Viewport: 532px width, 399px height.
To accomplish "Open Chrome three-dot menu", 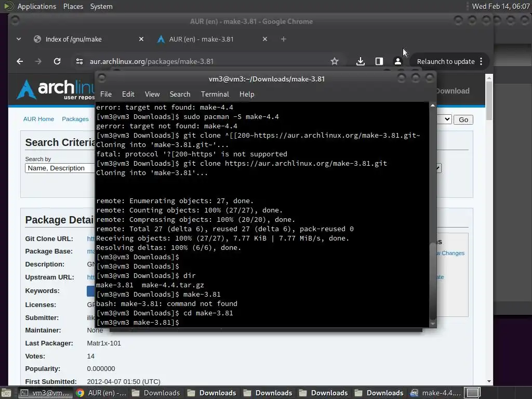I will click(481, 61).
